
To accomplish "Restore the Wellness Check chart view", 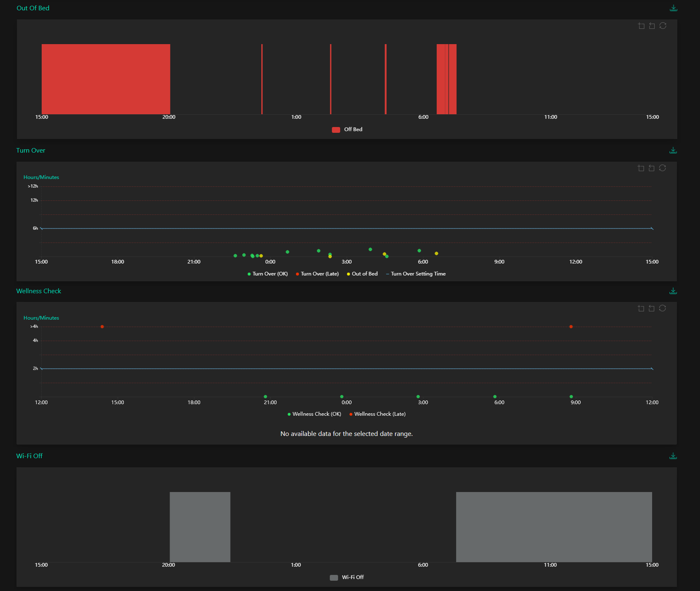I will pos(662,308).
